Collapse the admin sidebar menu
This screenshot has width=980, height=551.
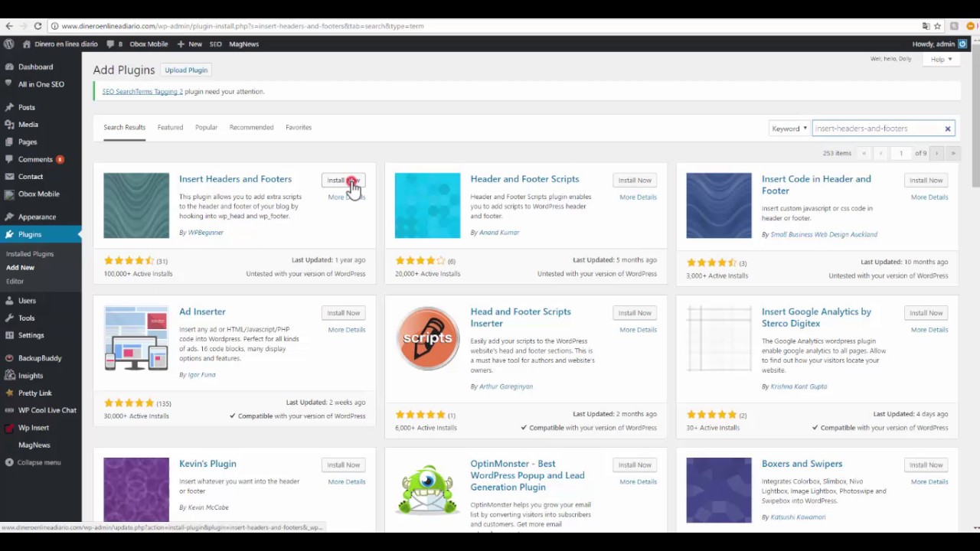point(33,462)
